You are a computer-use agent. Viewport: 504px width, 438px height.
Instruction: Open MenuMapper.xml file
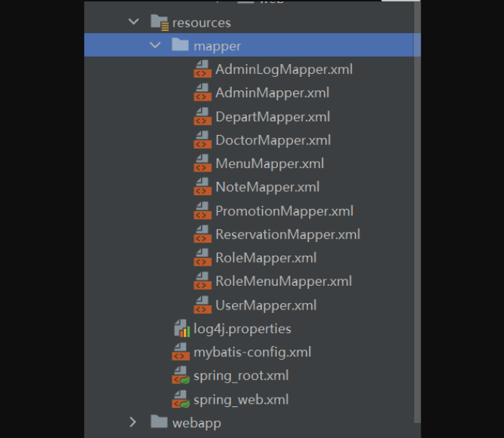269,164
